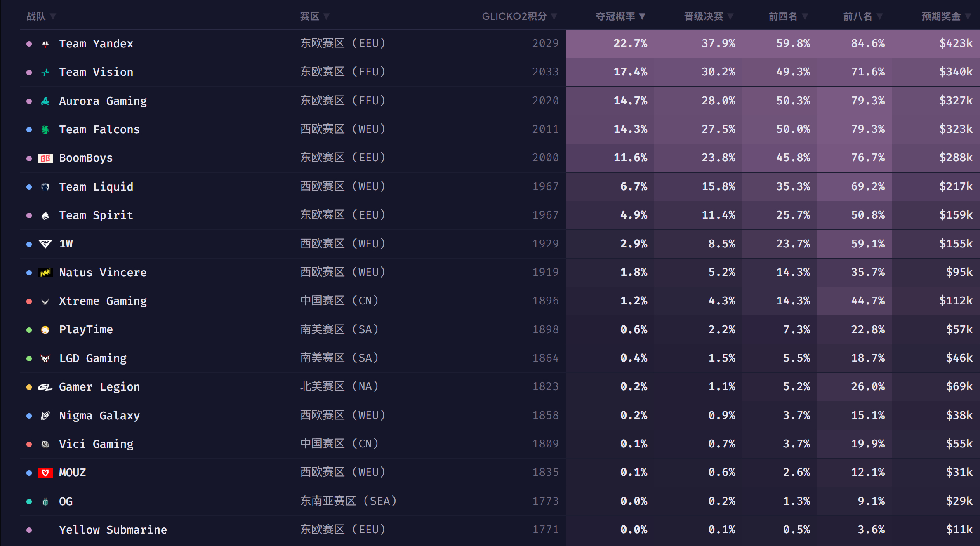Select Xtreme Gaming region 中国赛区 (CN)
Viewport: 980px width, 546px height.
339,301
